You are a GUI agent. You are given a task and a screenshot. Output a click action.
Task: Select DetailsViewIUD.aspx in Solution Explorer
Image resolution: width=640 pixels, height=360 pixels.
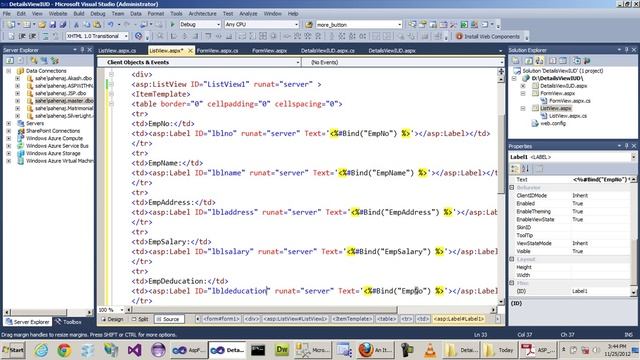pyautogui.click(x=563, y=86)
